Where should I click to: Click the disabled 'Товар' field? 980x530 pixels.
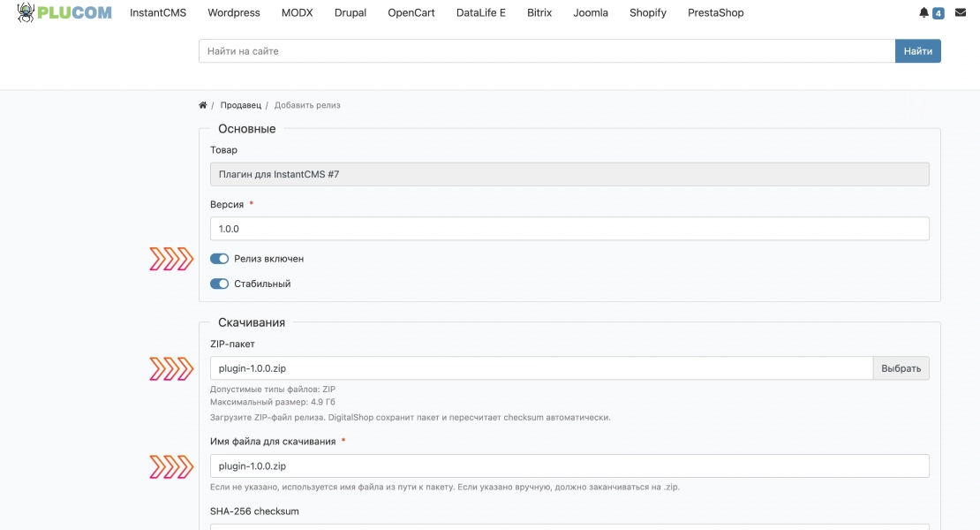pos(569,174)
